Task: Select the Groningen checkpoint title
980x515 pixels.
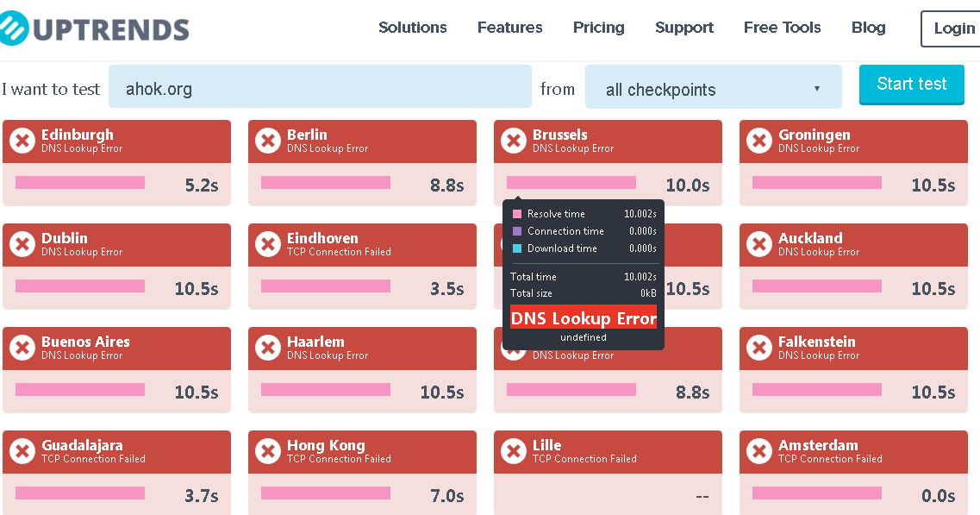Action: click(815, 135)
